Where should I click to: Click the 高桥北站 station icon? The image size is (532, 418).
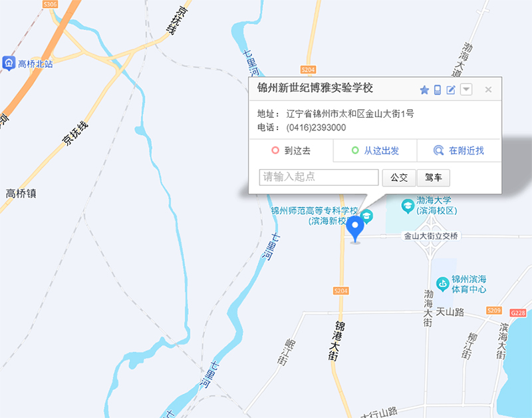[x=9, y=63]
